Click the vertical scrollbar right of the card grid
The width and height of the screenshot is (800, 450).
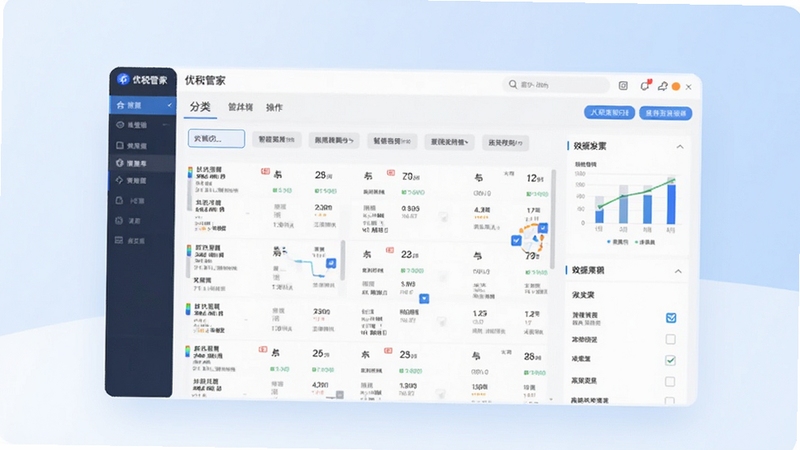[553, 219]
